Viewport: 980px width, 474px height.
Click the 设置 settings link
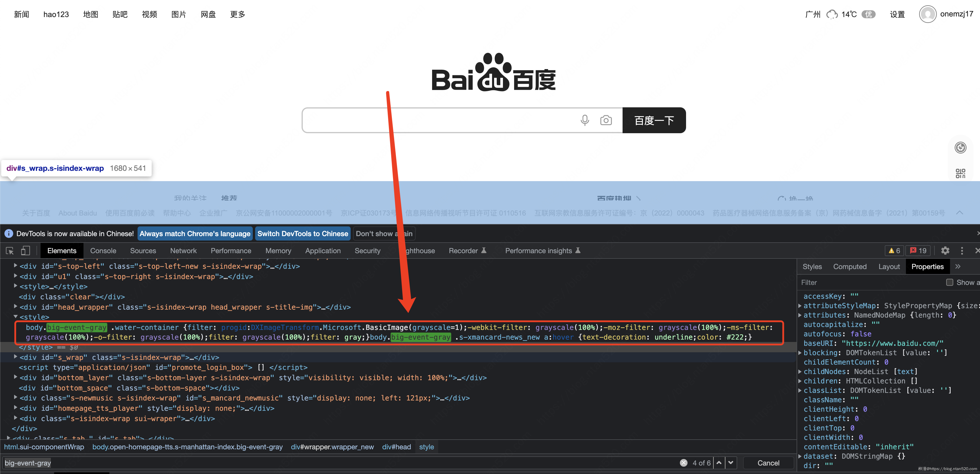897,14
